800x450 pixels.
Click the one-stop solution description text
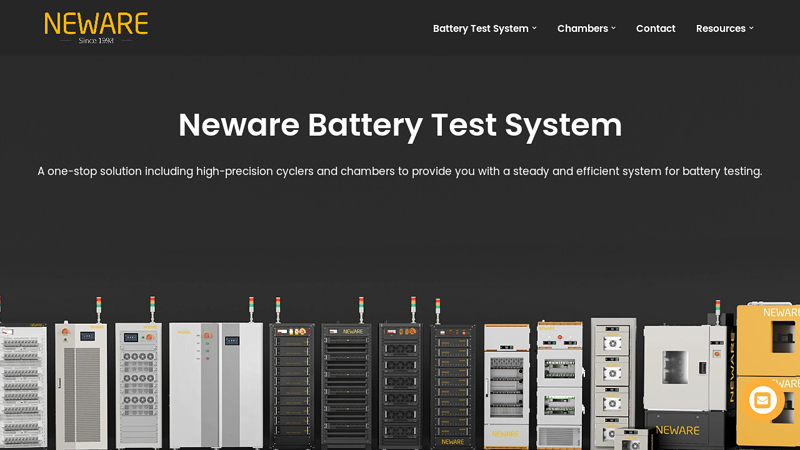point(400,171)
